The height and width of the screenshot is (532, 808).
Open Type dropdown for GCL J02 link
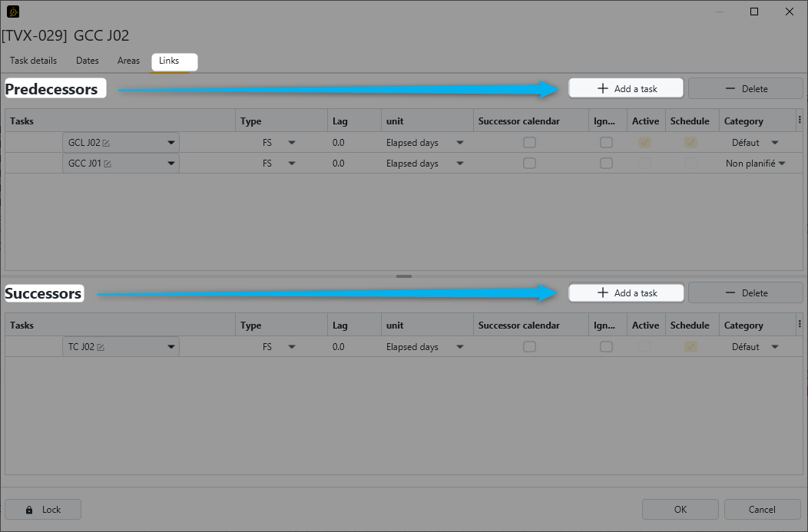291,143
